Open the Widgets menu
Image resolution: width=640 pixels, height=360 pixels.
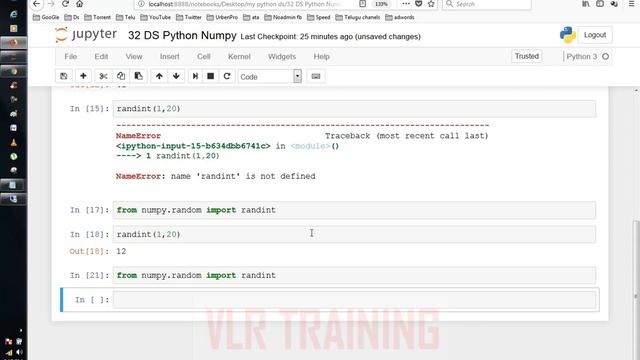282,57
